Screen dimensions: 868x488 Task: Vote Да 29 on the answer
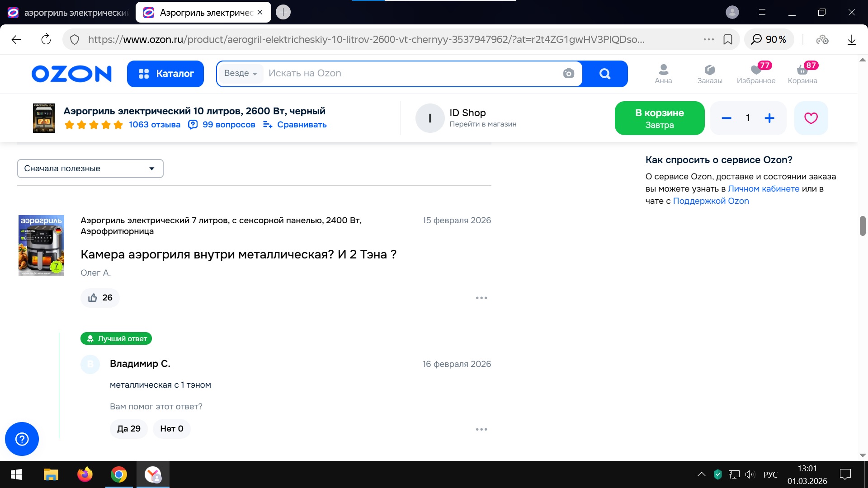coord(128,429)
